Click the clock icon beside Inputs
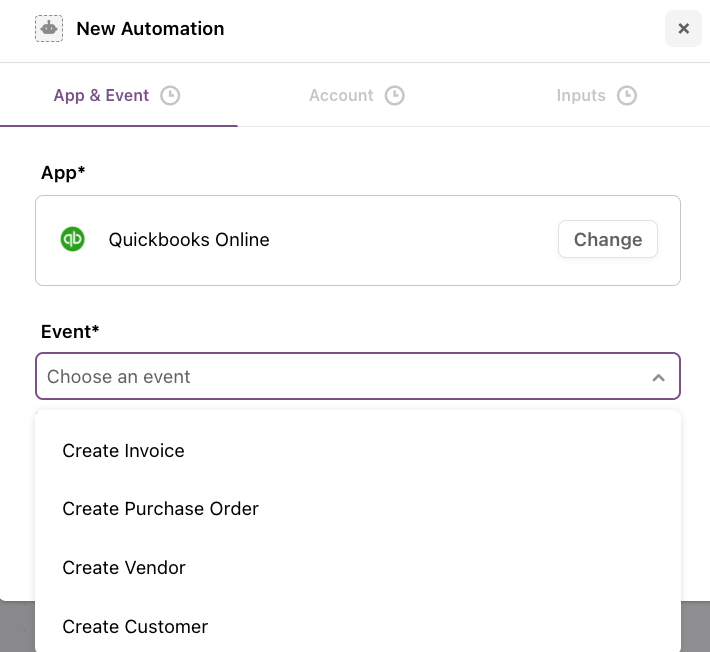710x652 pixels. pyautogui.click(x=627, y=96)
